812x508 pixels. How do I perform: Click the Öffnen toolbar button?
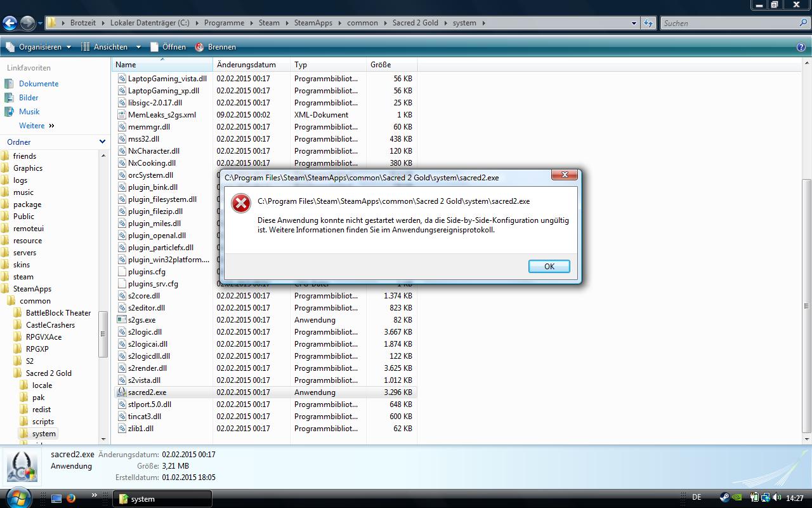coord(168,47)
